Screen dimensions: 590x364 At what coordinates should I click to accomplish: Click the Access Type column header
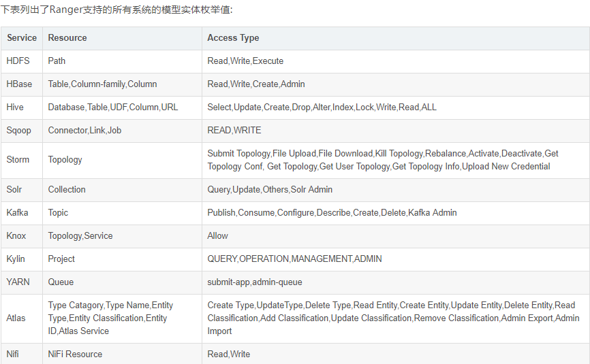tap(395, 38)
